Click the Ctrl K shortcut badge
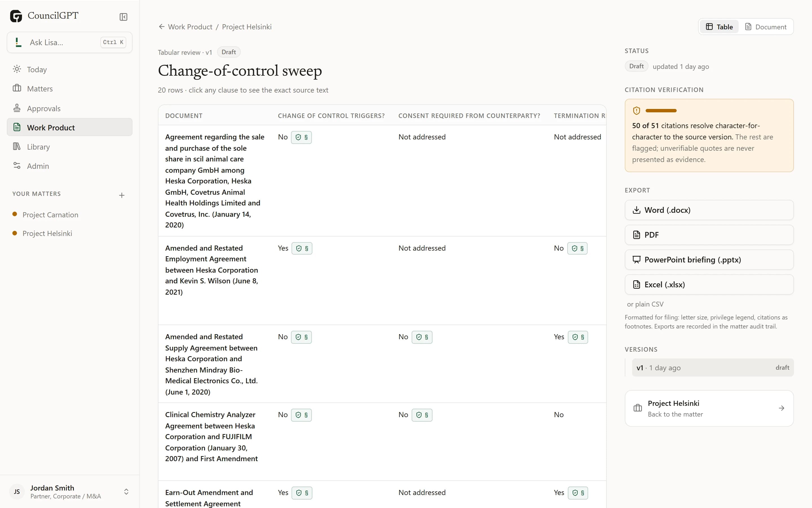Image resolution: width=812 pixels, height=508 pixels. (113, 42)
